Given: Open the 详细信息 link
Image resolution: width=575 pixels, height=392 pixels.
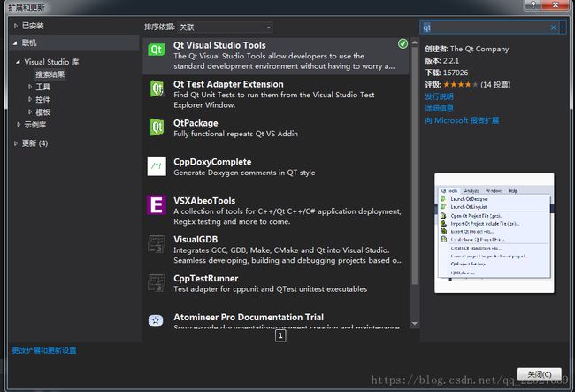Looking at the screenshot, I should (x=439, y=109).
